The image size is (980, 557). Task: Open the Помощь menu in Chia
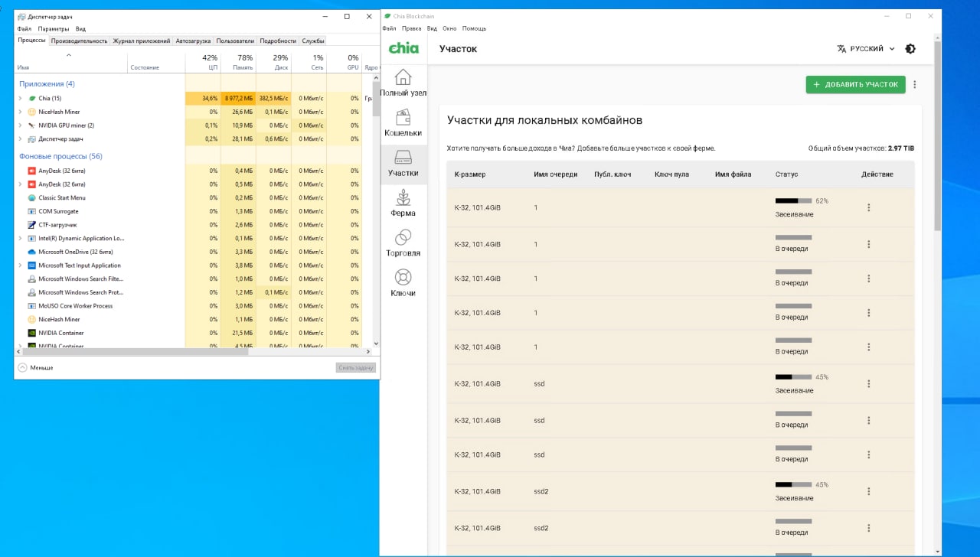click(474, 28)
